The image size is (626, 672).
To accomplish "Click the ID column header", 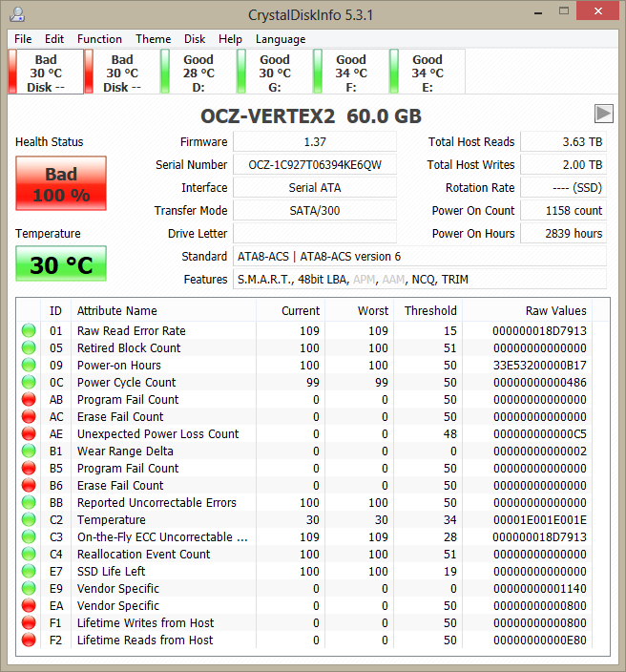I will click(x=55, y=311).
